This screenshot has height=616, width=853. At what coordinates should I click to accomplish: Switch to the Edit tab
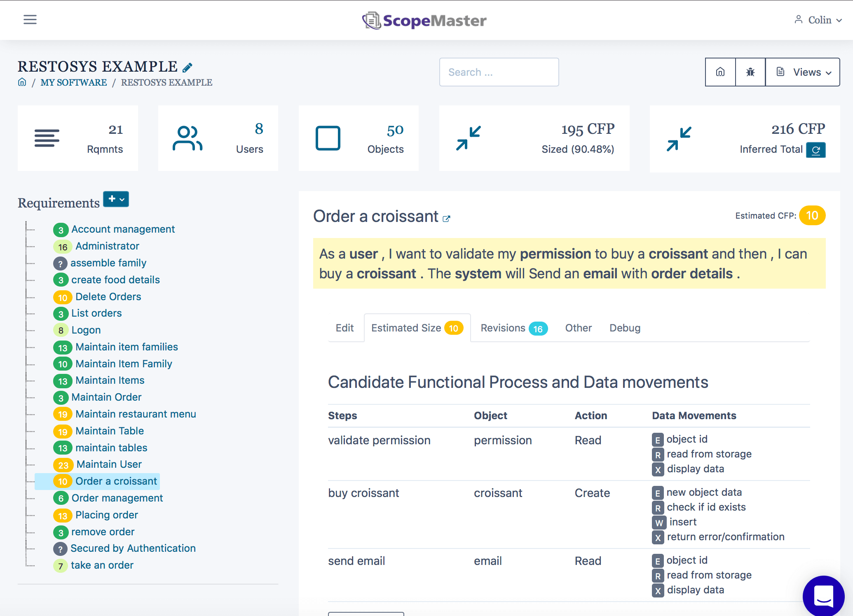pos(345,328)
